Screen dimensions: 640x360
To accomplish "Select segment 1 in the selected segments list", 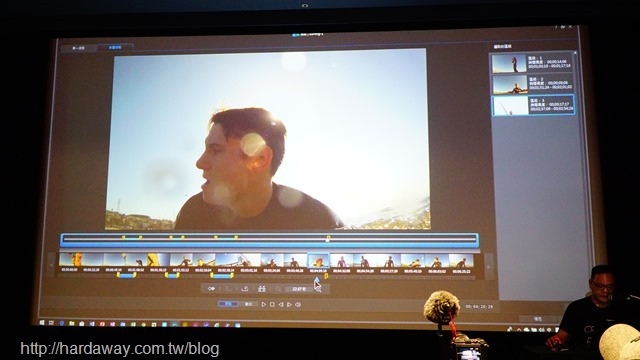I will point(531,63).
